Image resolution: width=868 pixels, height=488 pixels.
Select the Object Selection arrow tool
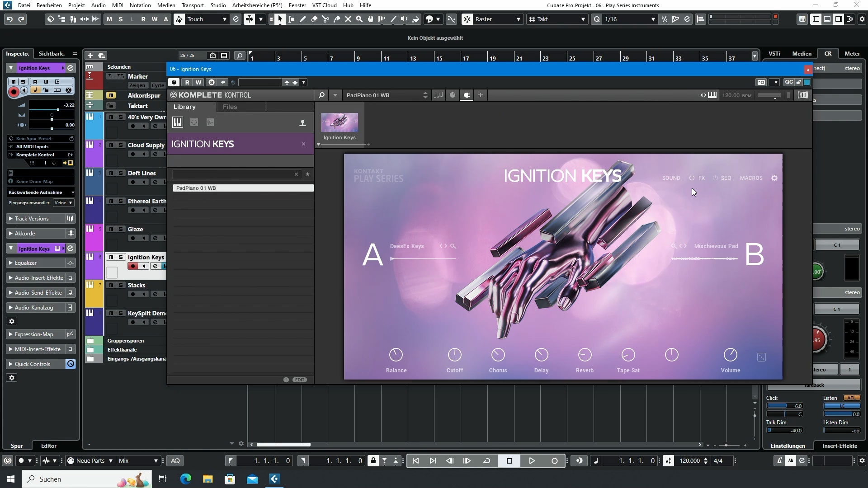click(x=280, y=19)
